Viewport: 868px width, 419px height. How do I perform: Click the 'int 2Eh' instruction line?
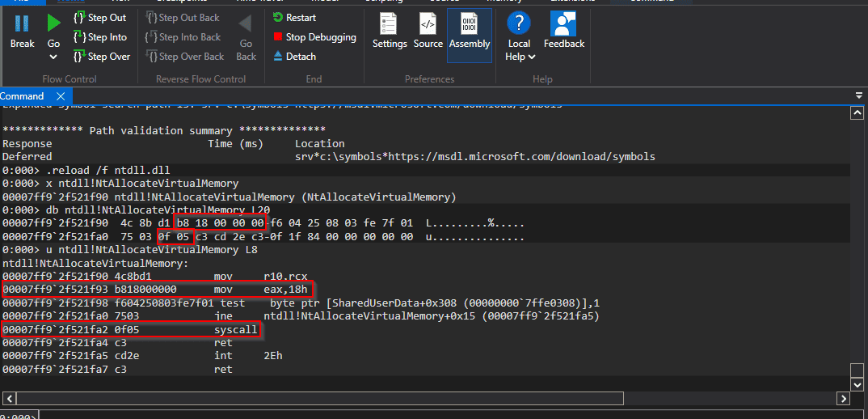pos(143,356)
